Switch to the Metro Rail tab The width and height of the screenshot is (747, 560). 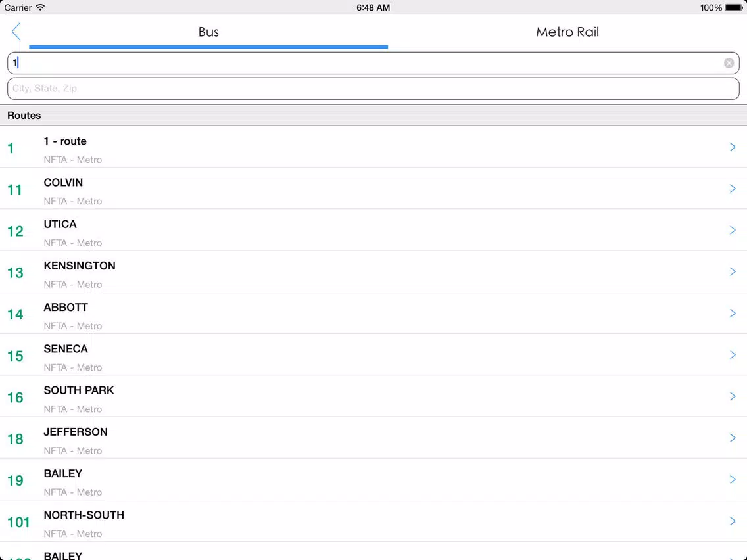click(x=567, y=32)
